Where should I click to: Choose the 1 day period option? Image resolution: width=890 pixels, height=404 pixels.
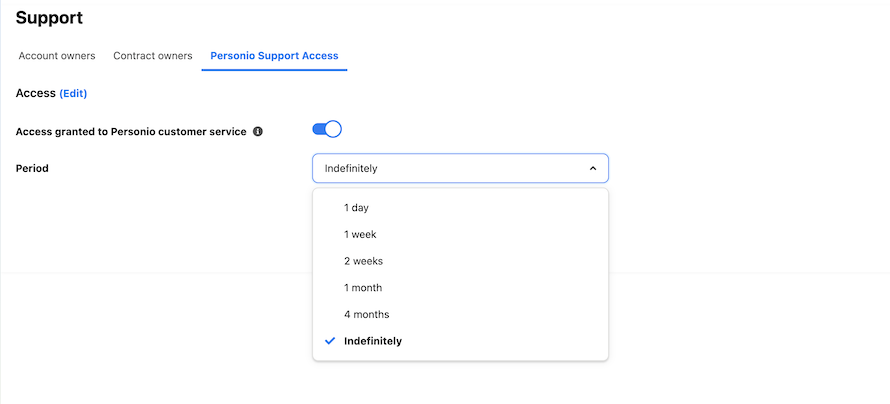[460, 208]
